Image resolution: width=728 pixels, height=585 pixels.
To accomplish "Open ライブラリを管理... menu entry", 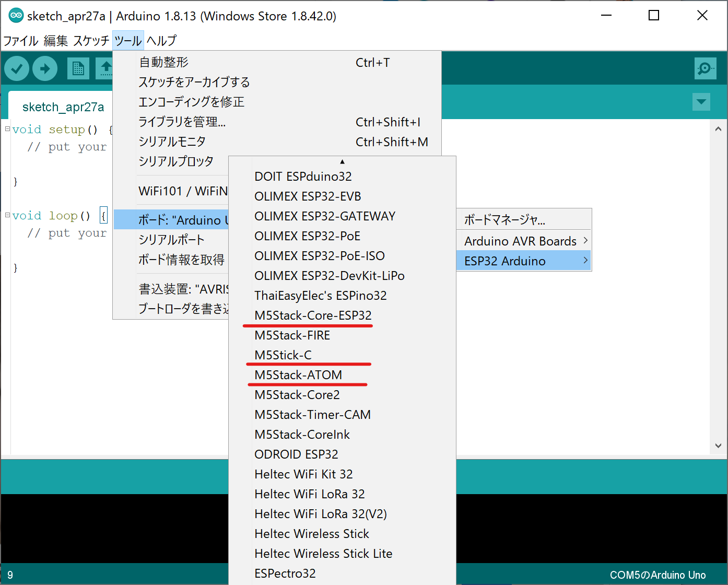I will [277, 122].
